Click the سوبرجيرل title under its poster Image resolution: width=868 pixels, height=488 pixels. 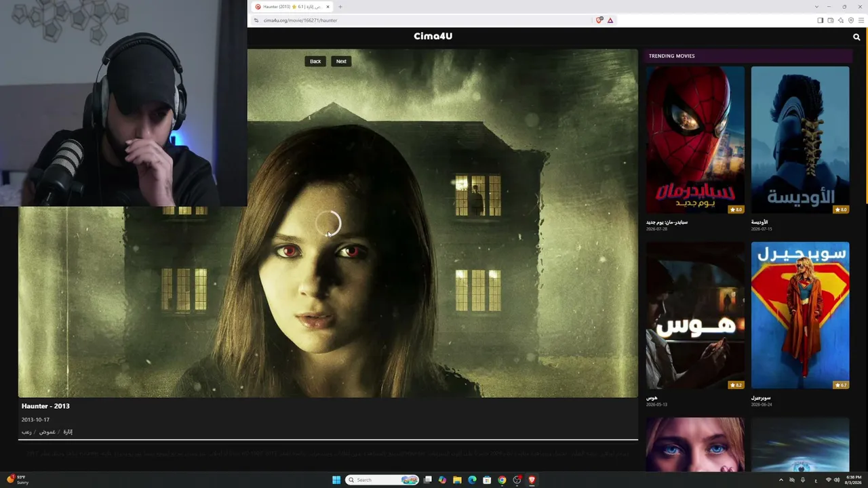761,398
